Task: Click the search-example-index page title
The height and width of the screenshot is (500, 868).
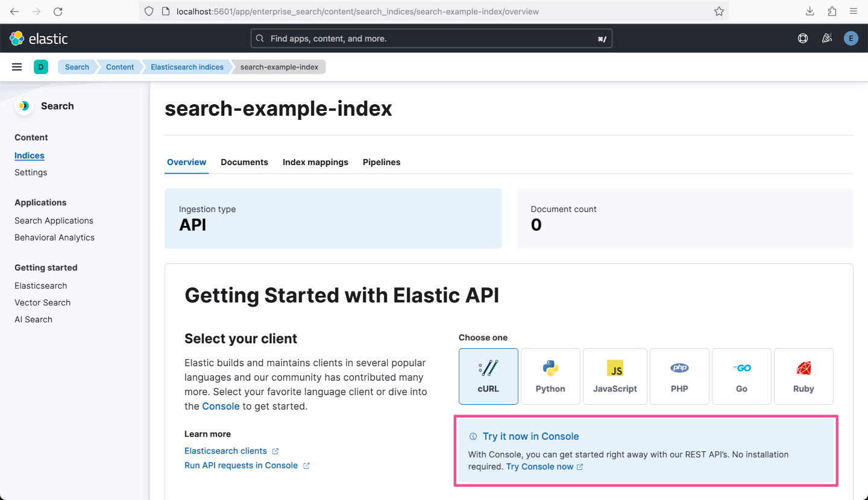Action: point(278,108)
